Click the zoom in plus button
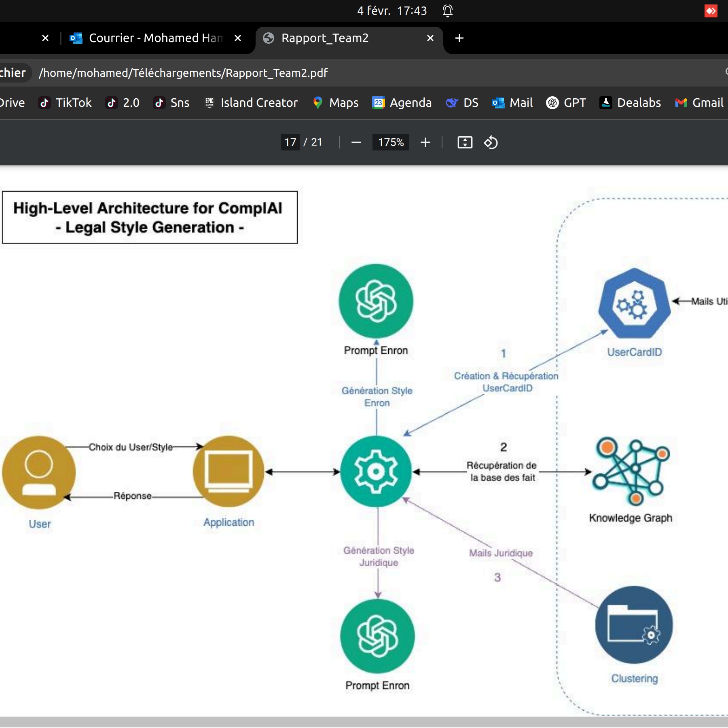The width and height of the screenshot is (728, 728). tap(425, 142)
